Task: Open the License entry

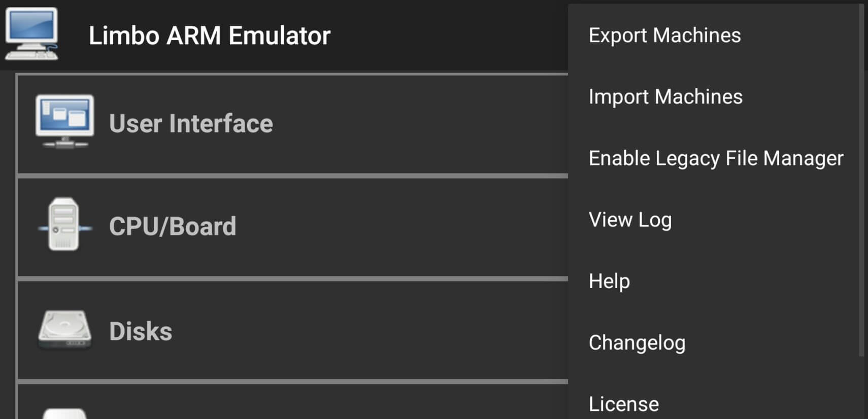Action: click(624, 404)
